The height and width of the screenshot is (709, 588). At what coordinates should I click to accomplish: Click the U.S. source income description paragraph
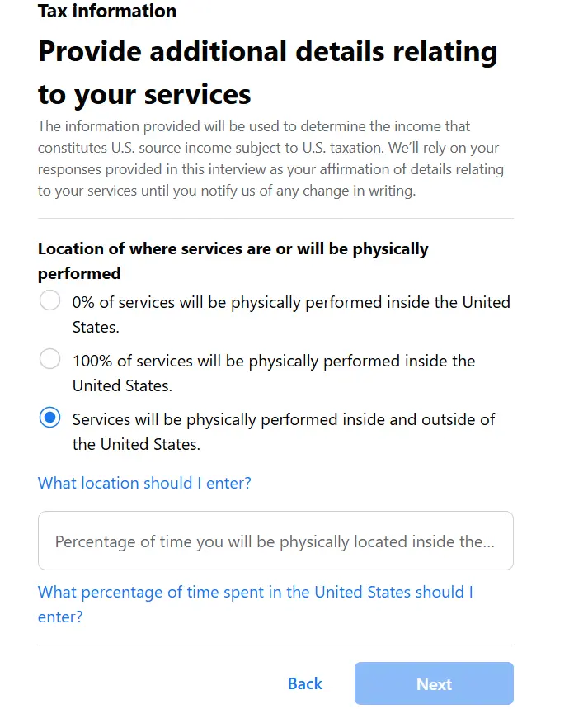coord(270,158)
